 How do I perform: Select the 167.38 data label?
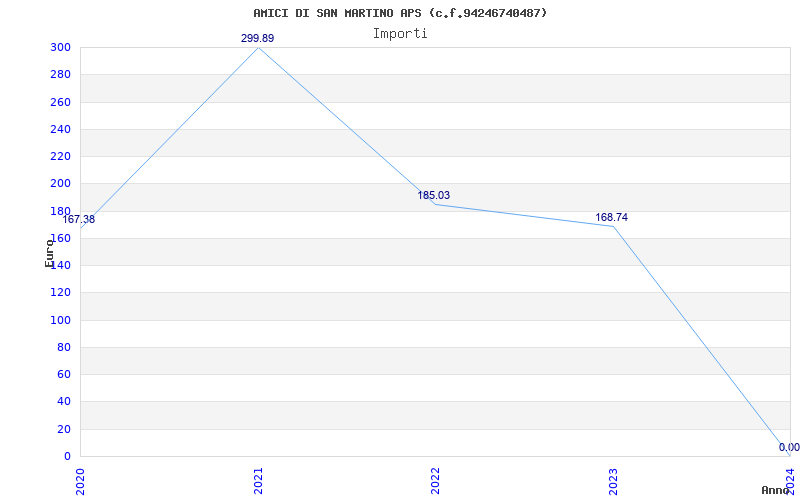(x=79, y=220)
